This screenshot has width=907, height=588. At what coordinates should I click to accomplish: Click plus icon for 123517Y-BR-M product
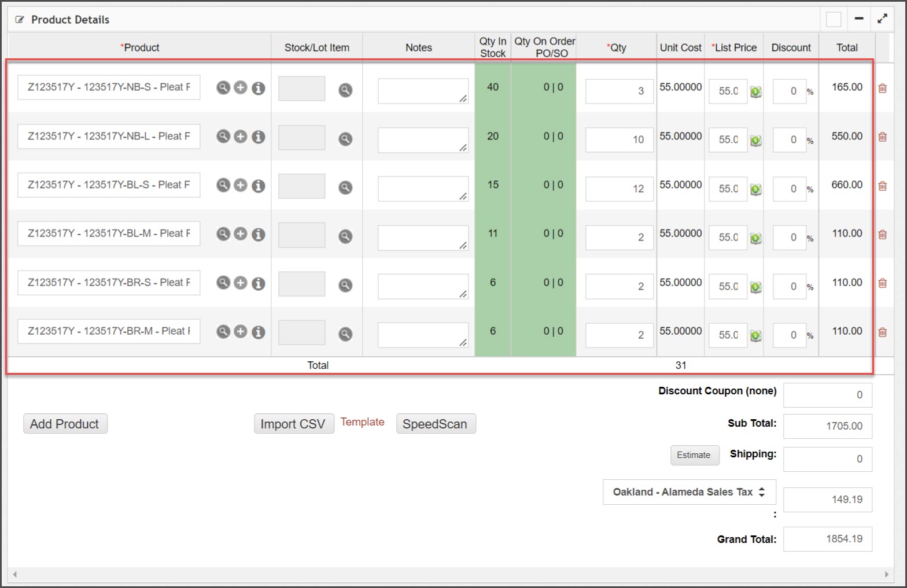click(x=241, y=331)
